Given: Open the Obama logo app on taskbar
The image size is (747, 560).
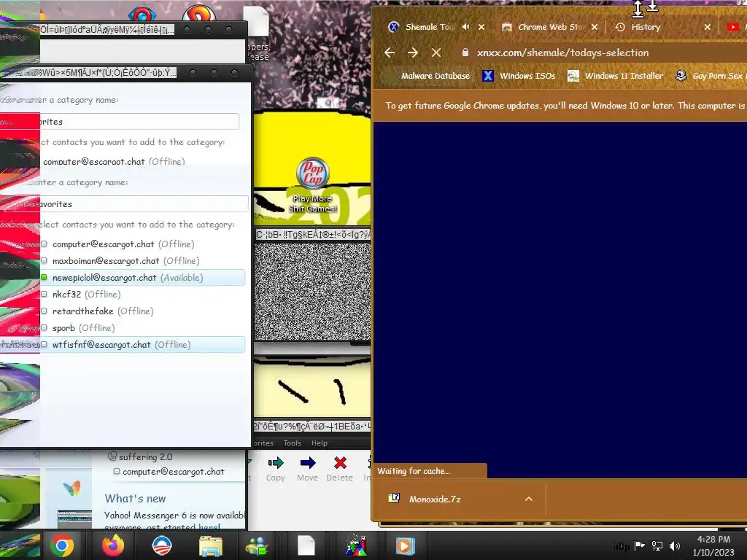Looking at the screenshot, I should tap(161, 545).
